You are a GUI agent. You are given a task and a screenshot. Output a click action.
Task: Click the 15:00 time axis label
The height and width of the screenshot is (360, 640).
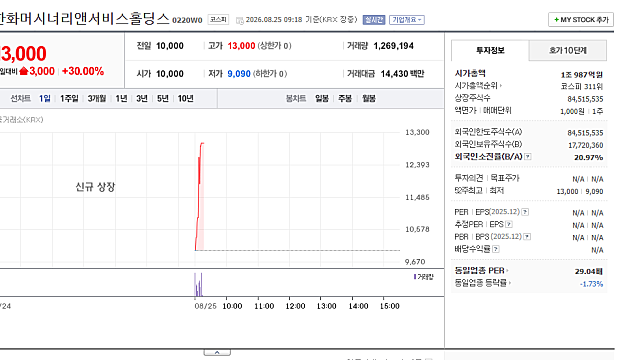389,306
